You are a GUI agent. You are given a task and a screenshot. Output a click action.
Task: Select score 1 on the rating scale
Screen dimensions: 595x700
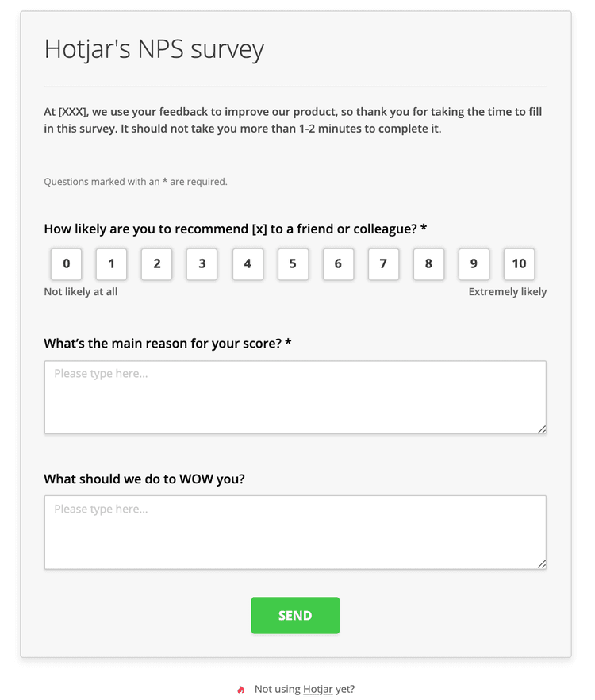click(112, 263)
